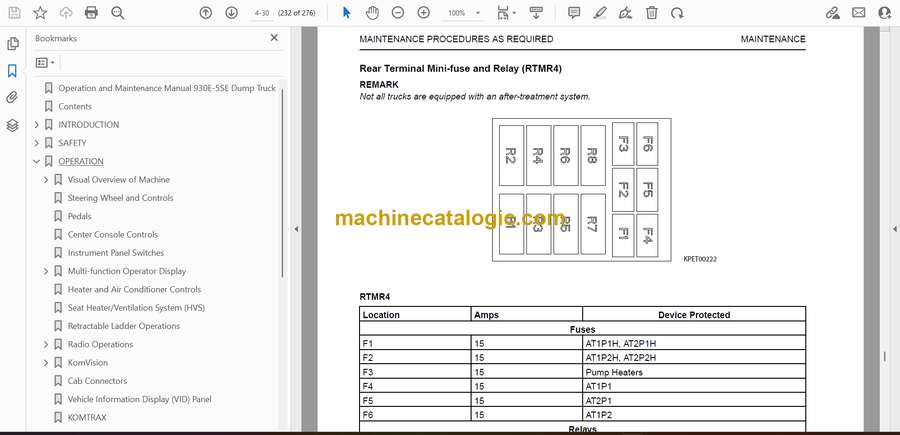The height and width of the screenshot is (435, 900).
Task: Go to next page with the down arrow
Action: point(231,13)
